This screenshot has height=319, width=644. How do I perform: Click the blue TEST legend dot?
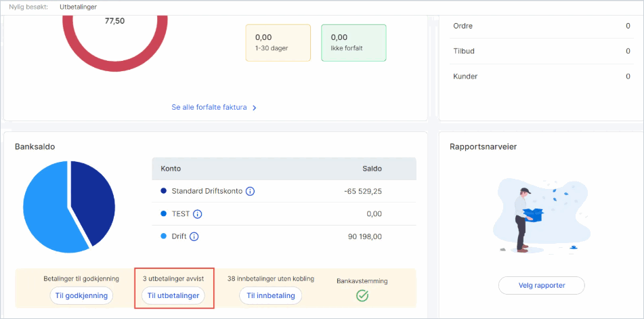click(x=163, y=214)
